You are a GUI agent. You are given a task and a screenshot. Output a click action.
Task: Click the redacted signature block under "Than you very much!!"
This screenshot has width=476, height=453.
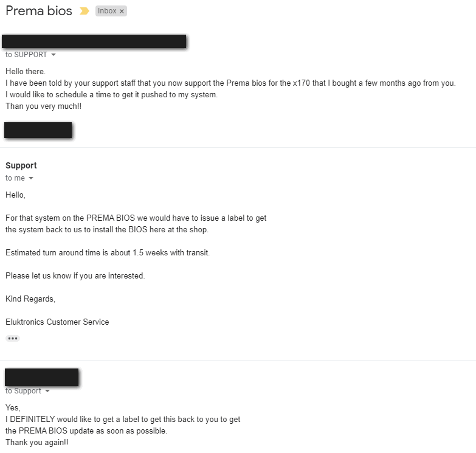38,130
